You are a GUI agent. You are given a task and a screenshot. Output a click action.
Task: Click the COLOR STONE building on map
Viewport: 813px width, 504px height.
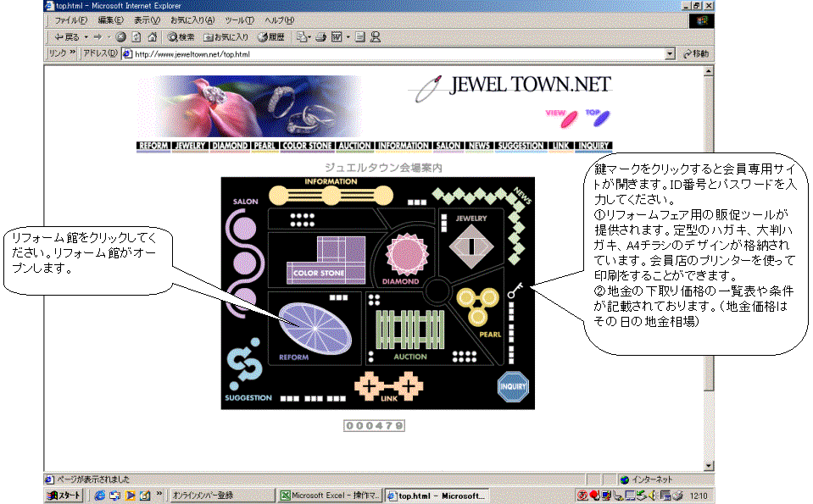pyautogui.click(x=326, y=259)
